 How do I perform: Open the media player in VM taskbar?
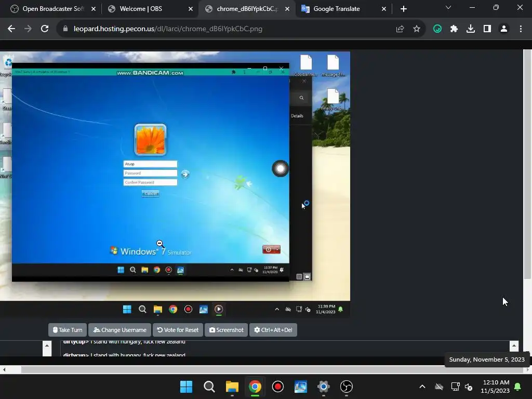[219, 309]
